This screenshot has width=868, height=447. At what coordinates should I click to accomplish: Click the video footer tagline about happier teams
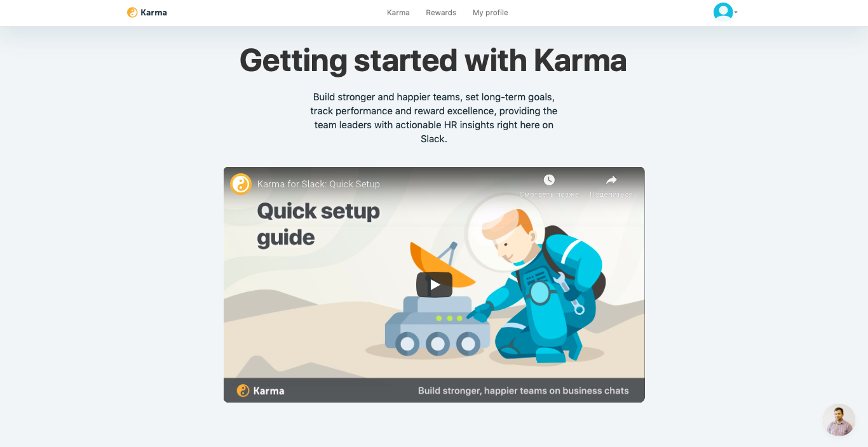524,390
